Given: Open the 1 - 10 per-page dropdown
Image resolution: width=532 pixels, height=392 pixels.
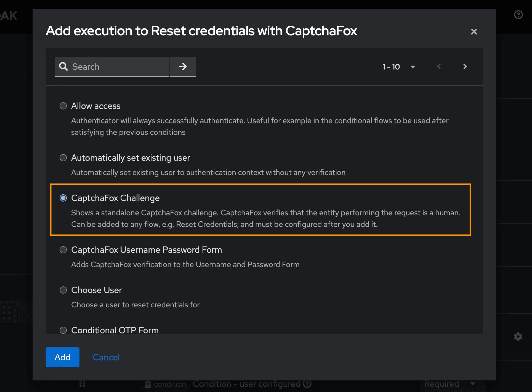Looking at the screenshot, I should [399, 67].
